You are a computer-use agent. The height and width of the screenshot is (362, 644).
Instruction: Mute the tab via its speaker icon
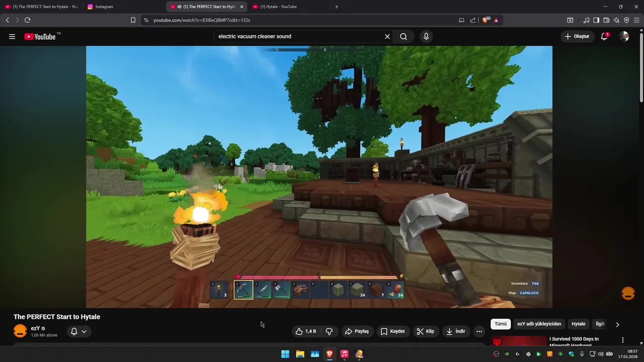coord(180,7)
